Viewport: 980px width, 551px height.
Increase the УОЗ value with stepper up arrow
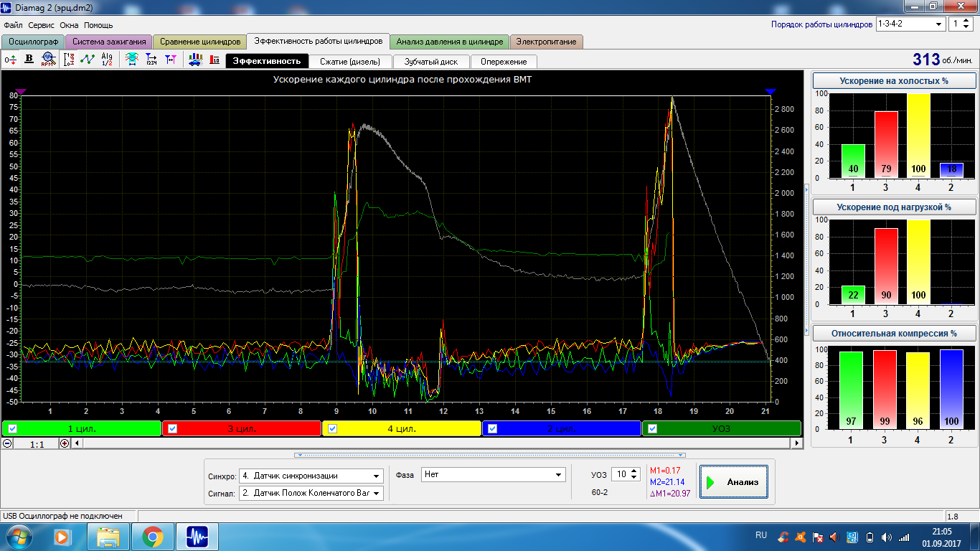coord(633,471)
